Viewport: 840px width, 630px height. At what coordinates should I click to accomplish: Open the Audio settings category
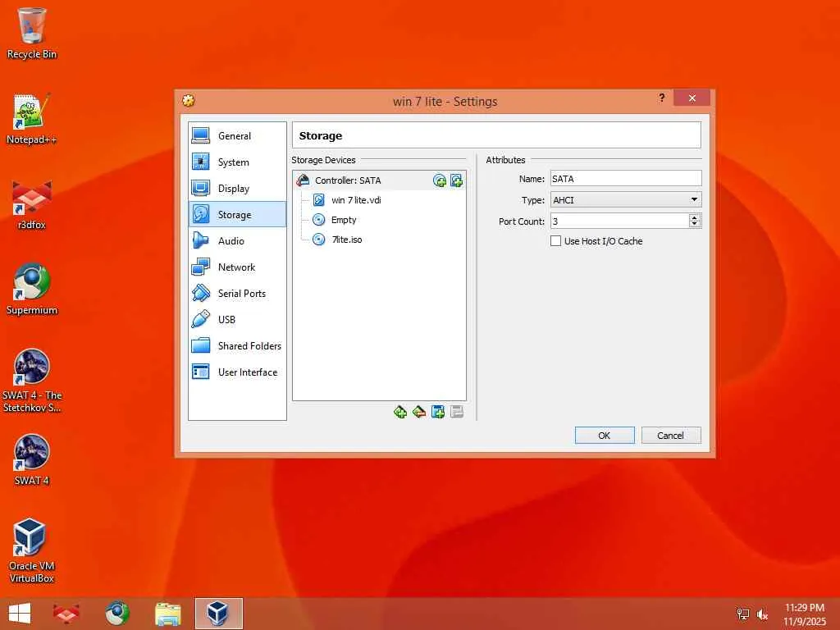click(x=237, y=240)
